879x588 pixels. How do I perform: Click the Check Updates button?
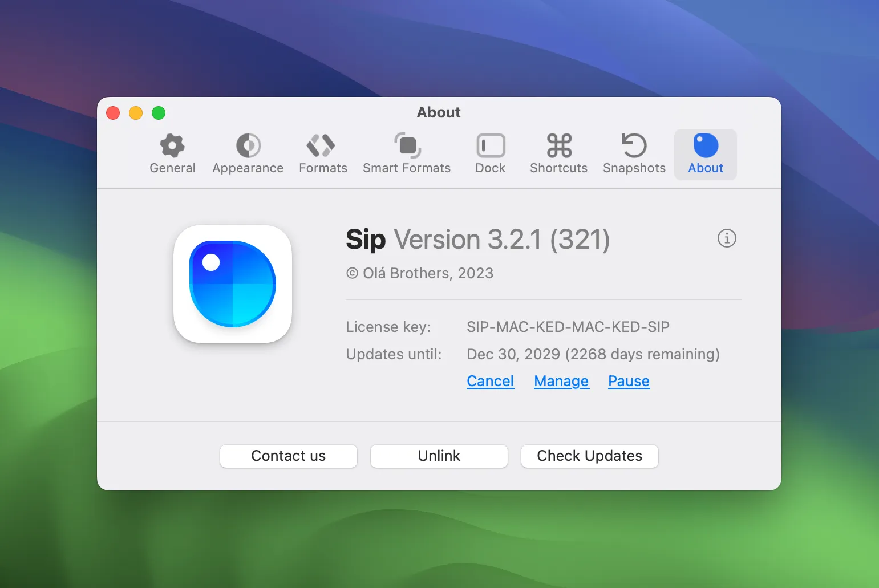tap(590, 456)
